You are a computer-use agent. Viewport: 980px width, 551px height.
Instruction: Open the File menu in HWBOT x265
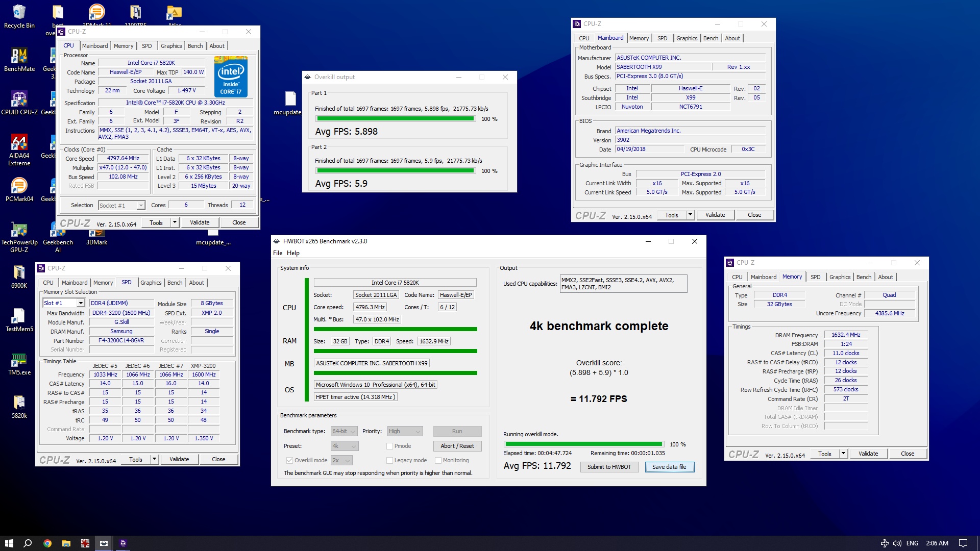278,253
